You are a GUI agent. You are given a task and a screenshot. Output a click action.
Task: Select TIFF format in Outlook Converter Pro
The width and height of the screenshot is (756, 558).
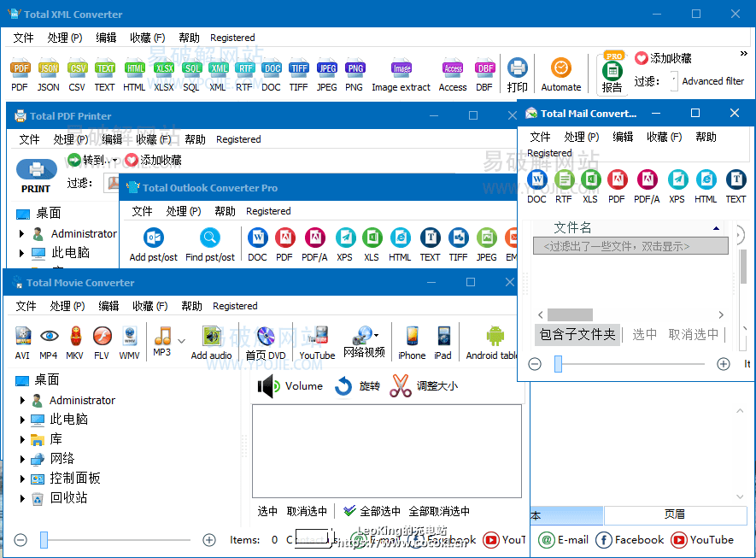458,245
